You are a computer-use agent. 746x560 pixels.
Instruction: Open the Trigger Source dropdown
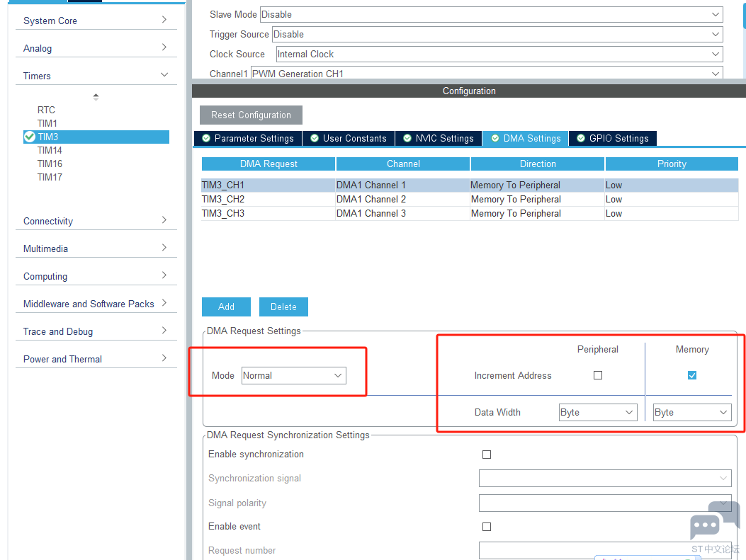[497, 34]
